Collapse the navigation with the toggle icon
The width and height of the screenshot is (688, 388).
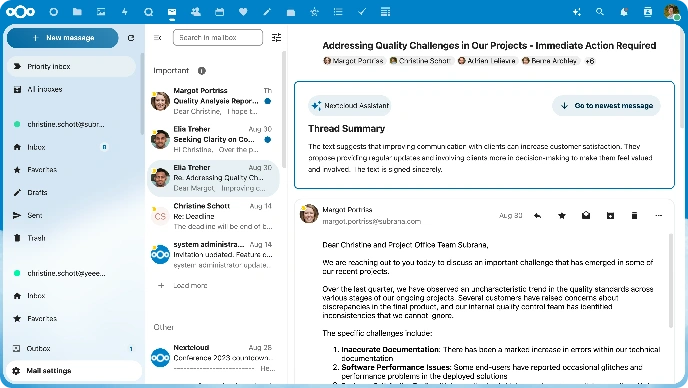point(158,38)
